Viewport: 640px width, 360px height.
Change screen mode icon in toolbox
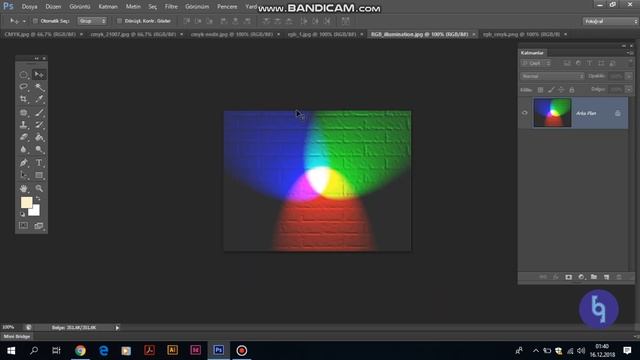click(x=39, y=226)
